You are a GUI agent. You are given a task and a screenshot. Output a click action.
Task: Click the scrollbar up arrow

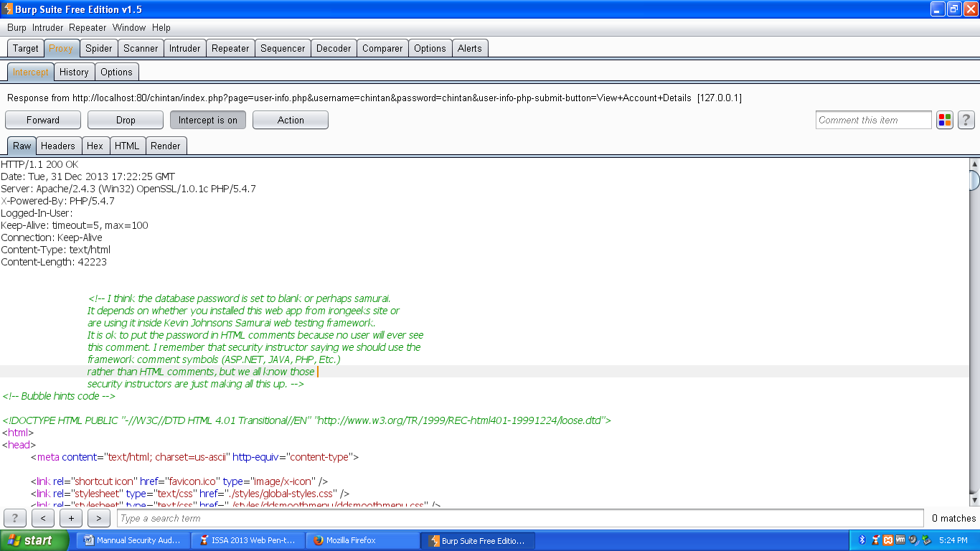point(974,164)
